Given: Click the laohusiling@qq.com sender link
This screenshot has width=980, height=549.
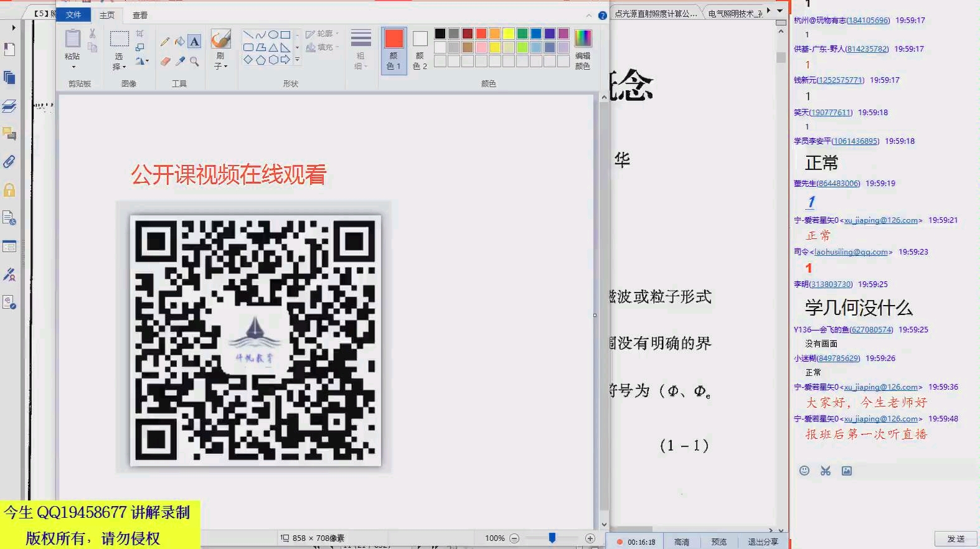Looking at the screenshot, I should coord(851,252).
